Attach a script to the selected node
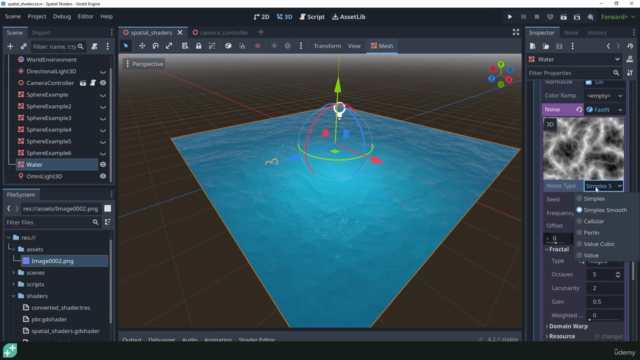 pos(95,47)
